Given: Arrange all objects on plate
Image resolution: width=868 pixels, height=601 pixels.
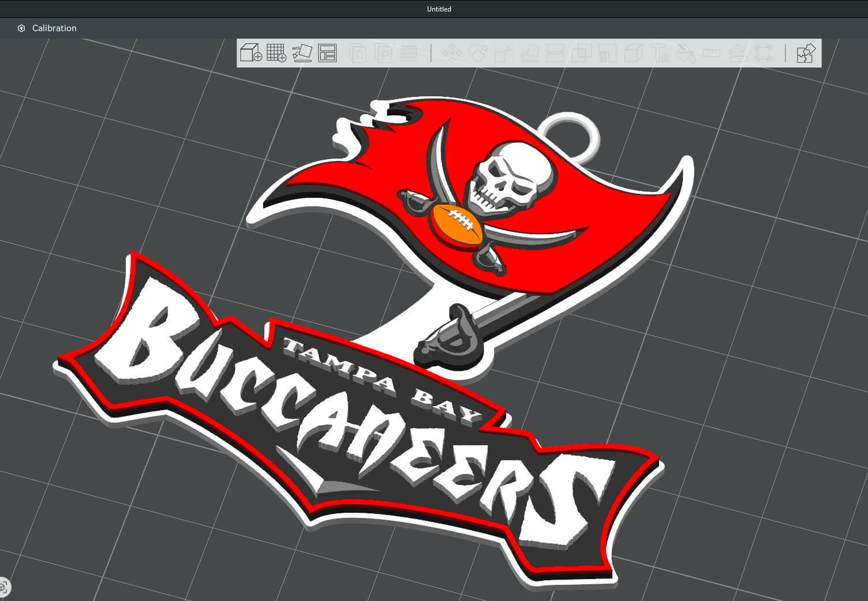Looking at the screenshot, I should tap(327, 53).
